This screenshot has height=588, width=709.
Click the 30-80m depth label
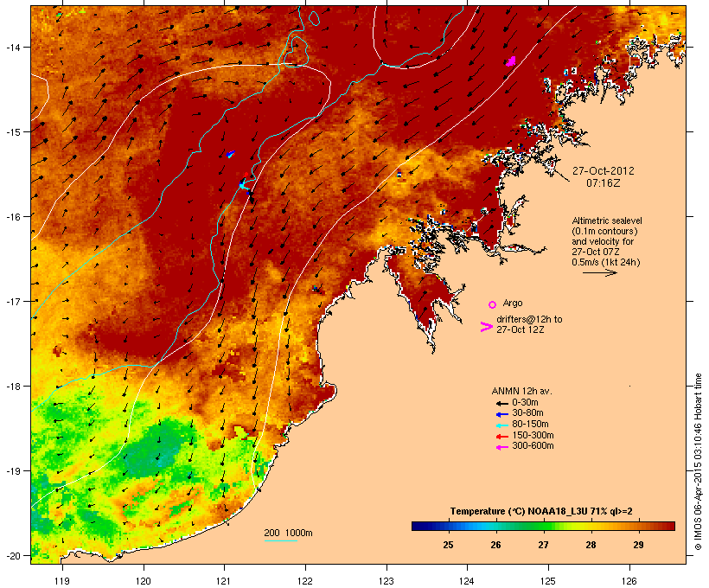[527, 413]
